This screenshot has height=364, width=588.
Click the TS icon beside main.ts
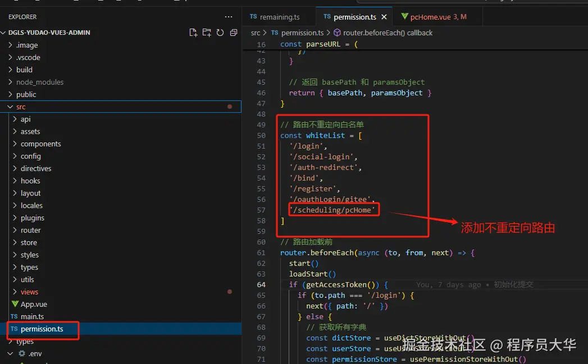pos(14,316)
